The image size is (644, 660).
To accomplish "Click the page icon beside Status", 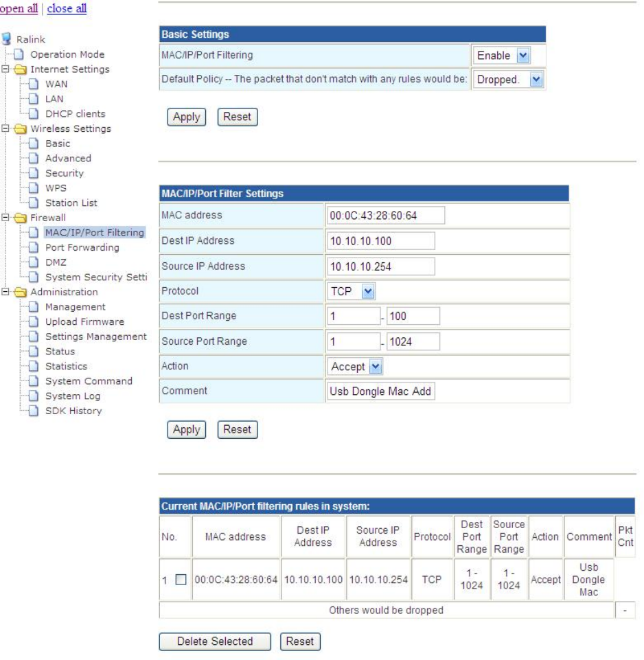I will point(34,351).
